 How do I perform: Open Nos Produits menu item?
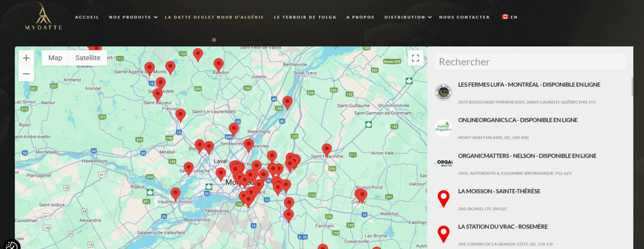(x=130, y=17)
